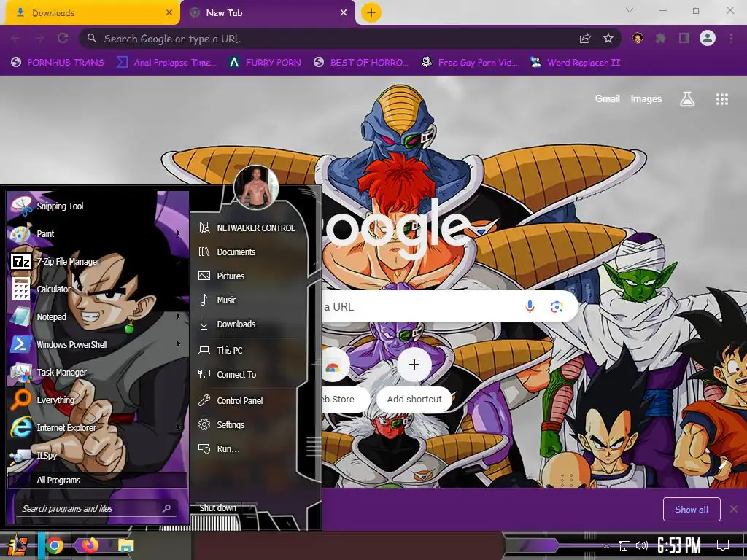Open the volume control in system tray

coord(642,545)
